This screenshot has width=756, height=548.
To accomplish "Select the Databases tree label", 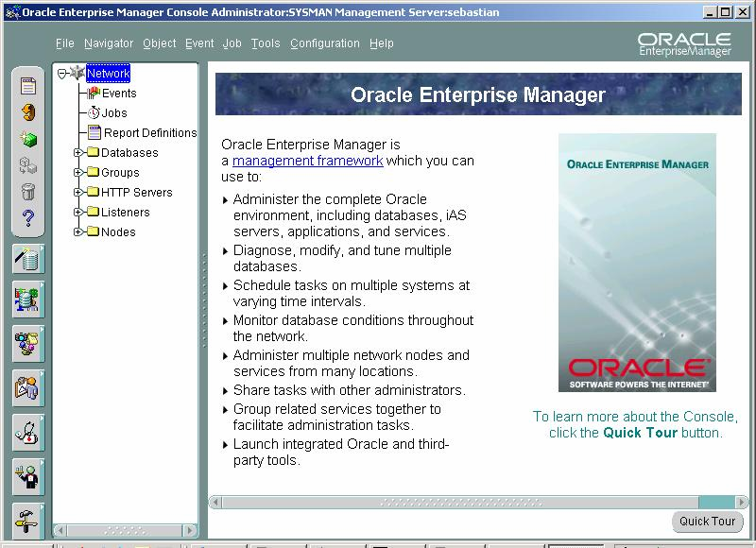I will point(129,152).
